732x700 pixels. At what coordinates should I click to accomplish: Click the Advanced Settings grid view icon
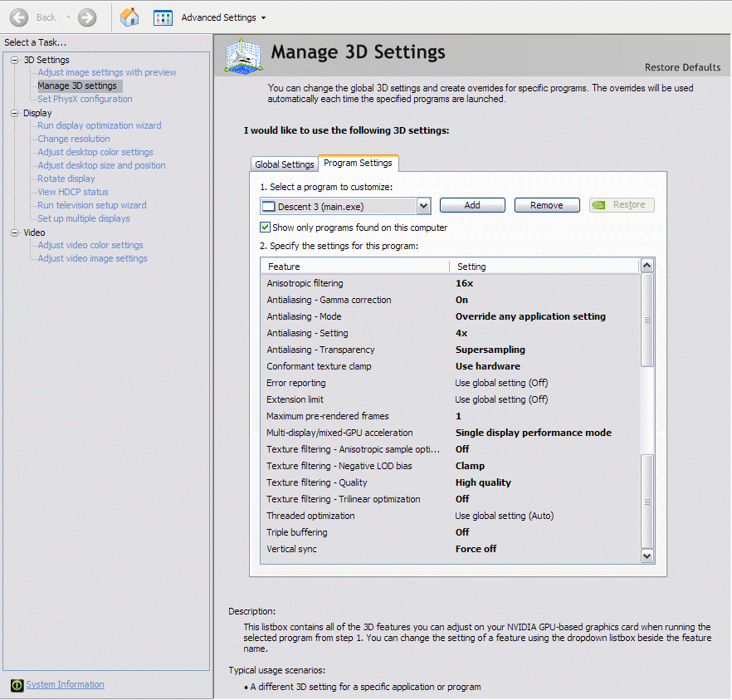tap(163, 17)
